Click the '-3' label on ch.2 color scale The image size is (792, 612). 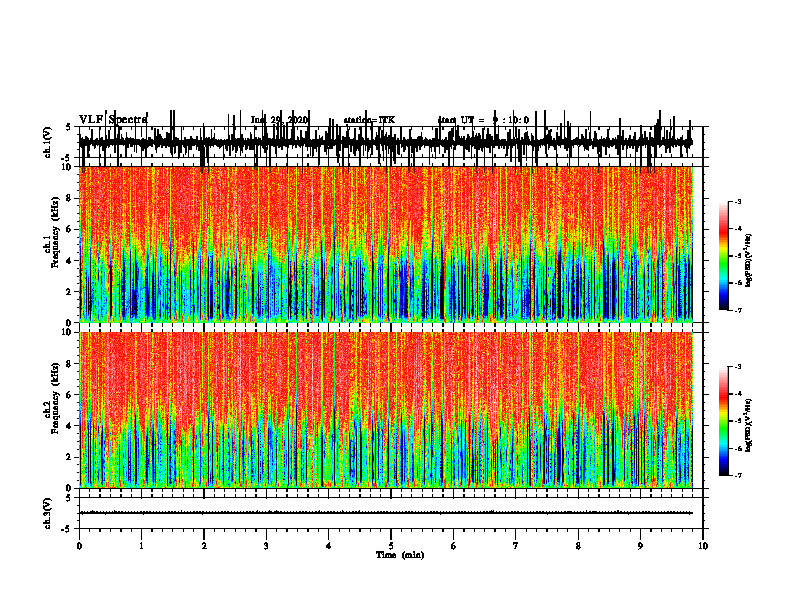(738, 367)
